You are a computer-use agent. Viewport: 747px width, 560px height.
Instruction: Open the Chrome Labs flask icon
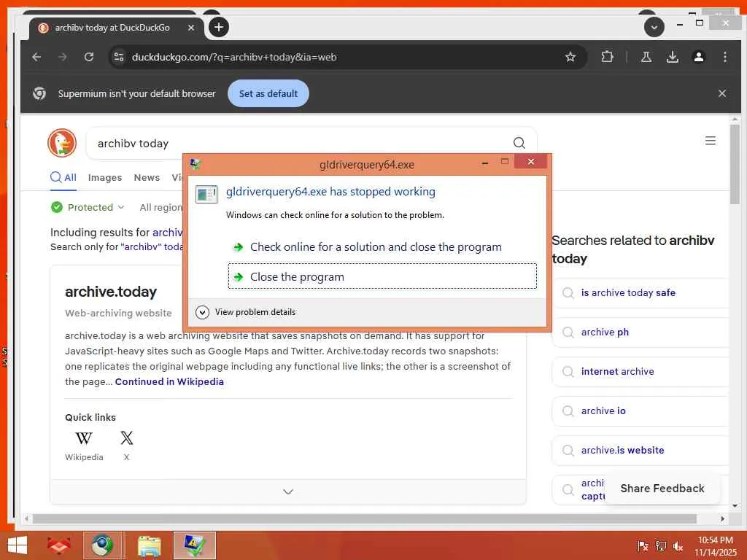coord(646,57)
